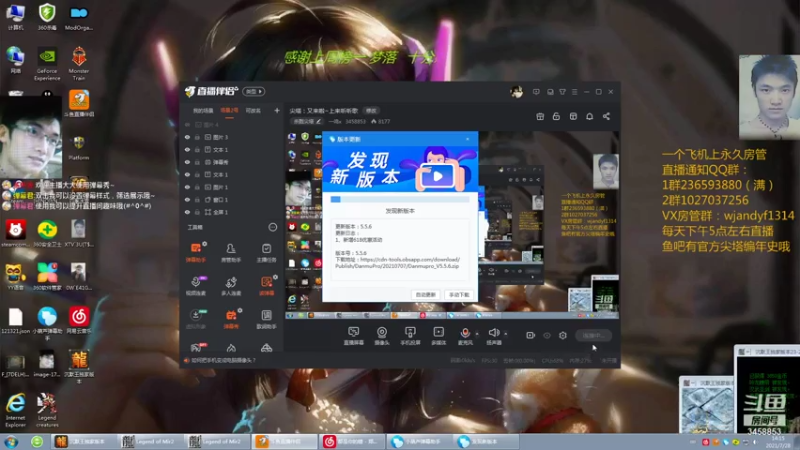Toggle the preview eye icon near settings

point(547,335)
